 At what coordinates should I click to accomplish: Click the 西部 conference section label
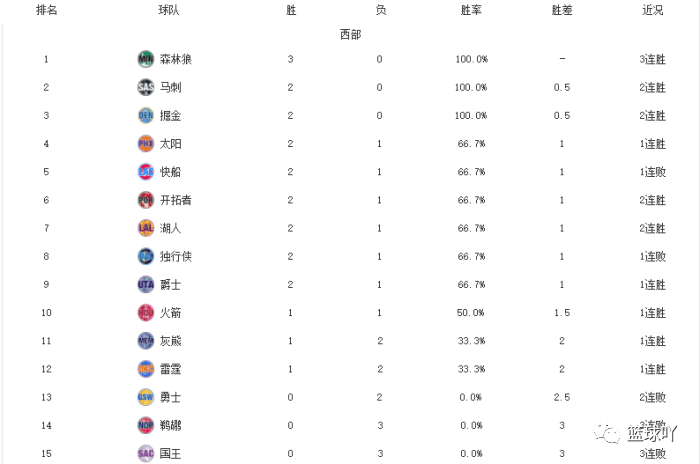[350, 34]
